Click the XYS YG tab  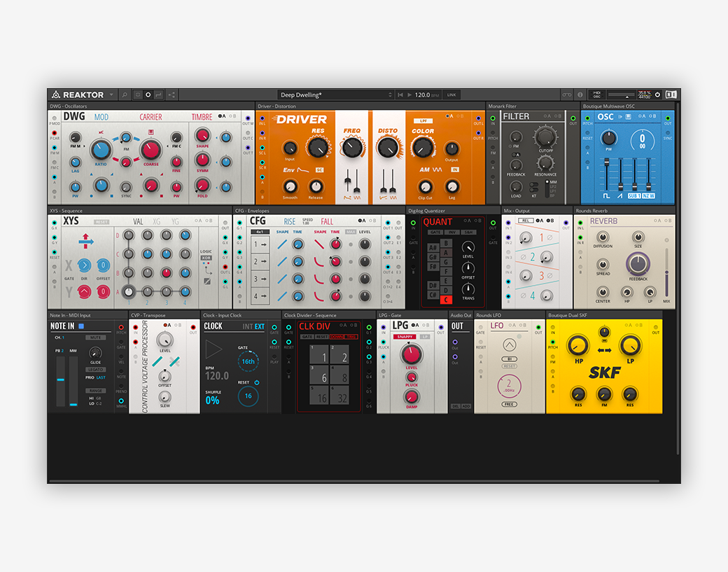pyautogui.click(x=175, y=221)
